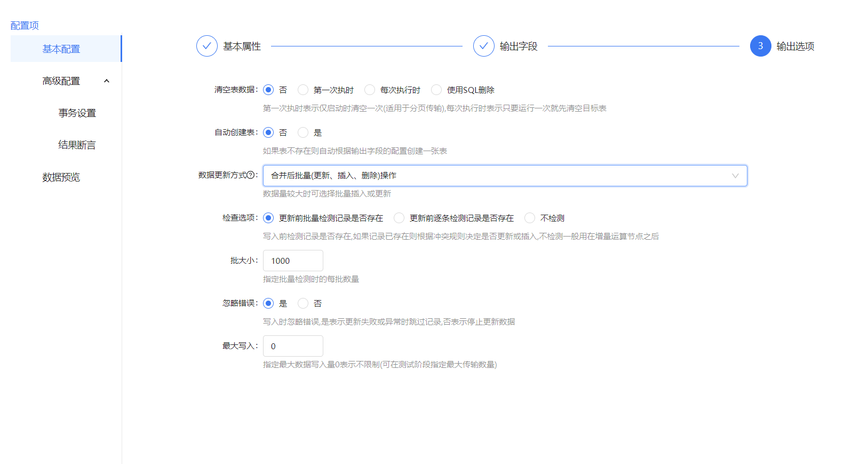
Task: Click the hint 如果表不存在则自动根据输出字段的配置创建一张表
Action: tap(355, 151)
